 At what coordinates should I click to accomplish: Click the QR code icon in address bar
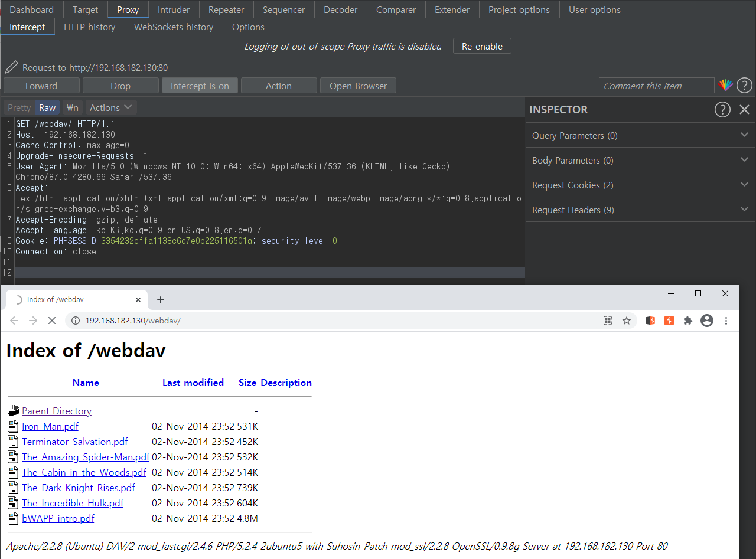[x=608, y=321]
